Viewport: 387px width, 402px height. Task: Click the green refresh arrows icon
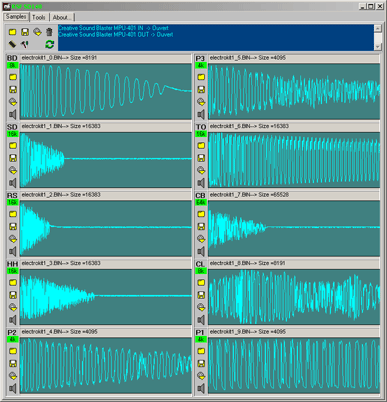tap(49, 44)
